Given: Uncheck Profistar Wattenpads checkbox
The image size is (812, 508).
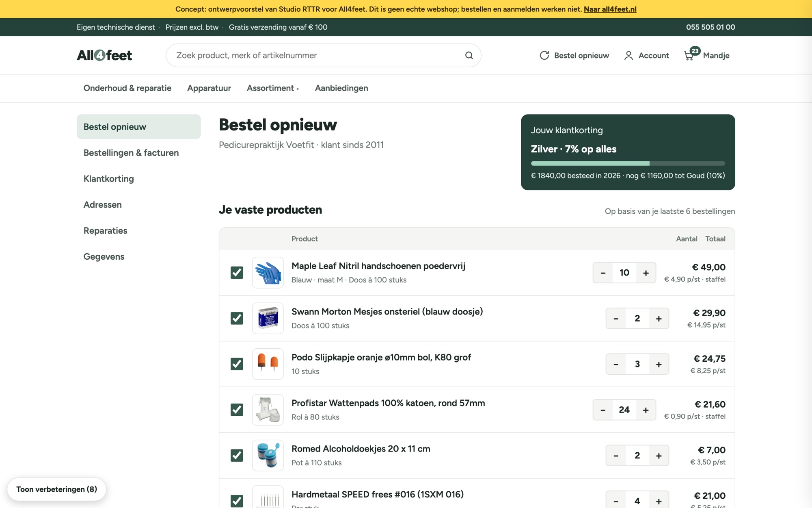Looking at the screenshot, I should coord(237,410).
